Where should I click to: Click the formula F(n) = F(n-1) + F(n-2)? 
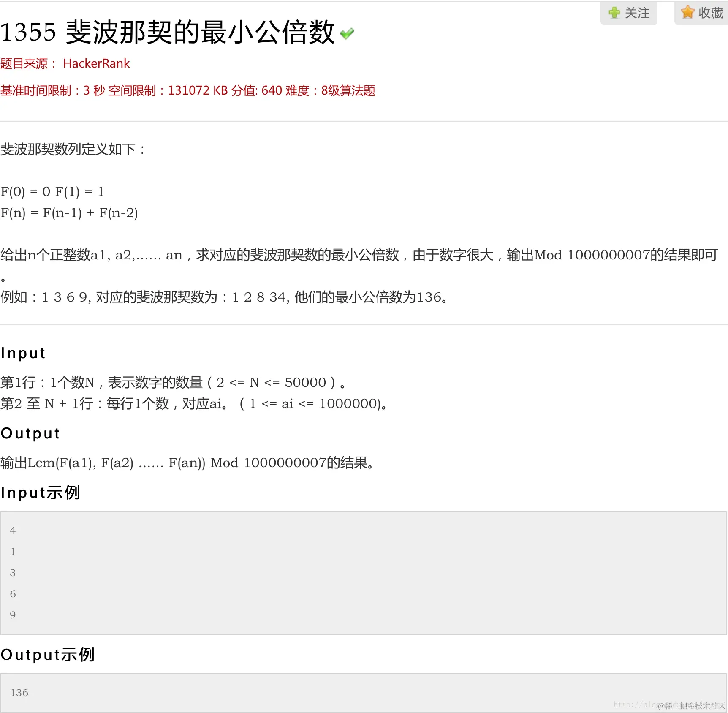coord(69,213)
